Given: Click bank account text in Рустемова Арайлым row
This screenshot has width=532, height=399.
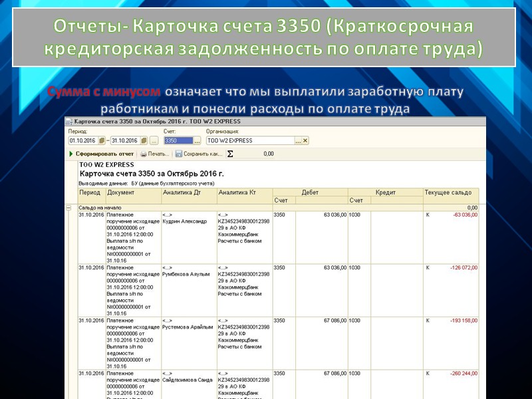Looking at the screenshot, I should [x=243, y=334].
